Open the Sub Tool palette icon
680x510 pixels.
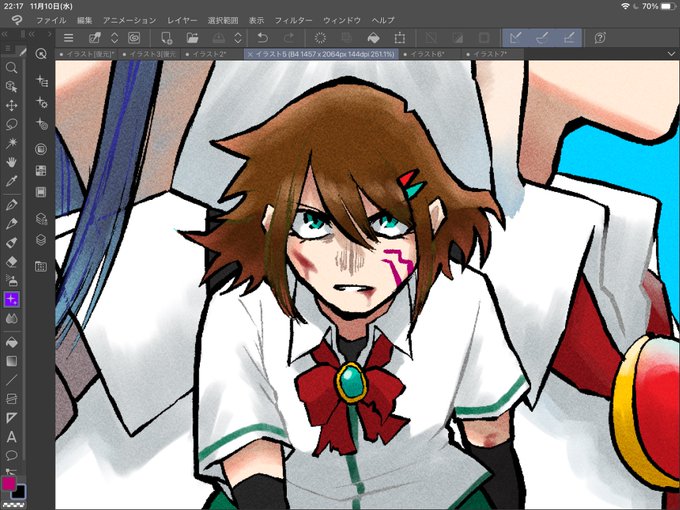pos(41,81)
